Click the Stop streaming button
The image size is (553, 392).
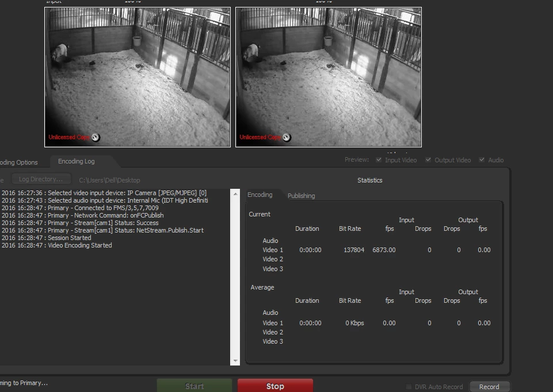pos(275,386)
